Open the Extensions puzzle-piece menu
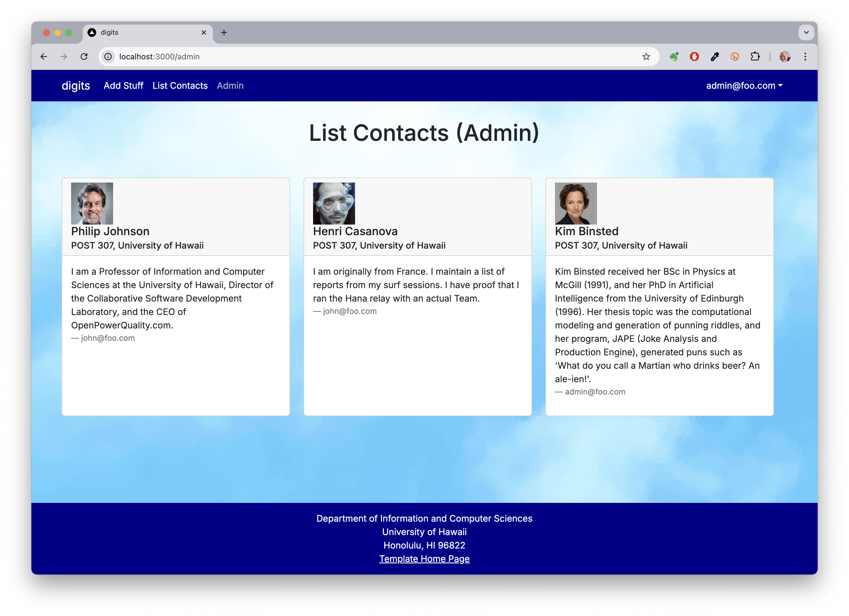This screenshot has height=616, width=849. point(755,57)
